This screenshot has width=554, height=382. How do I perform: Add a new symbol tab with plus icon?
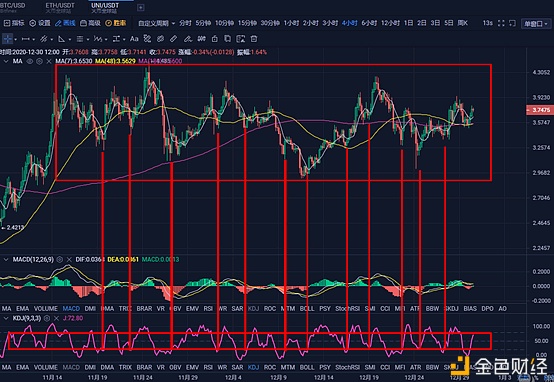(x=140, y=7)
